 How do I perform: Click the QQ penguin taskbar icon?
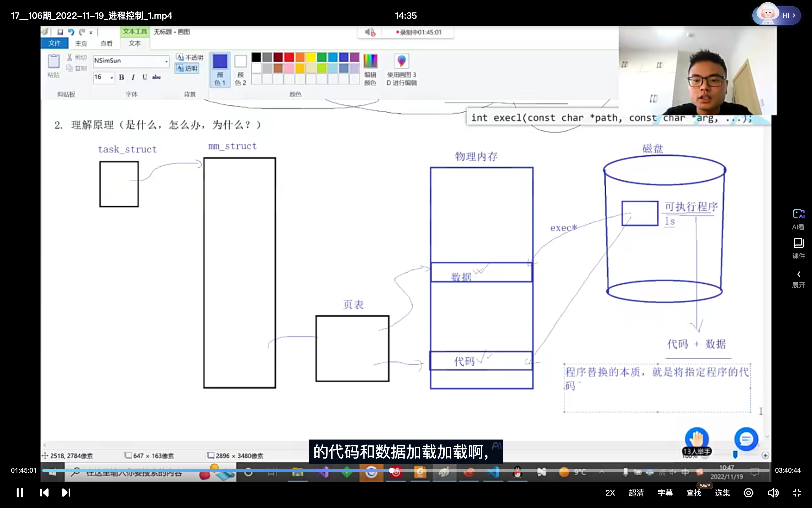coord(518,472)
